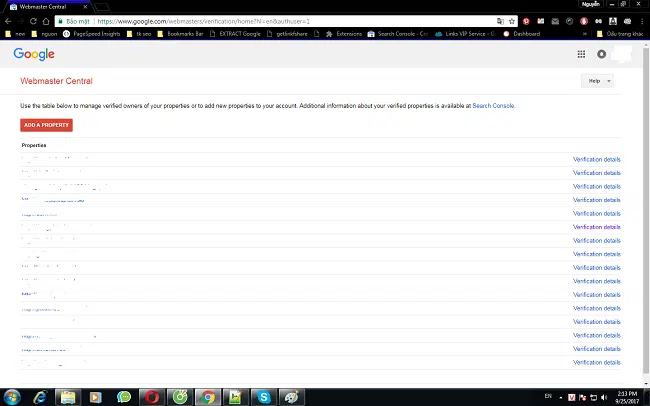650x406 pixels.
Task: Expand the bookmarks bar overflow chevron
Action: coord(585,34)
